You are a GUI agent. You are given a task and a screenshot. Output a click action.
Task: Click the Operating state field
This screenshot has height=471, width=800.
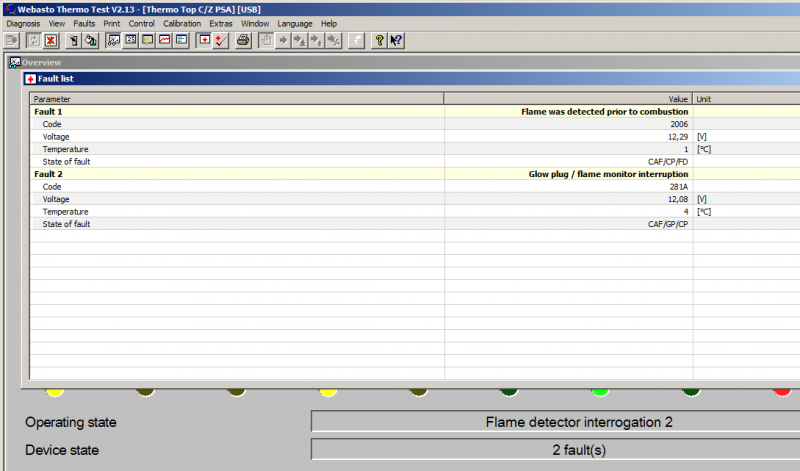coord(556,422)
